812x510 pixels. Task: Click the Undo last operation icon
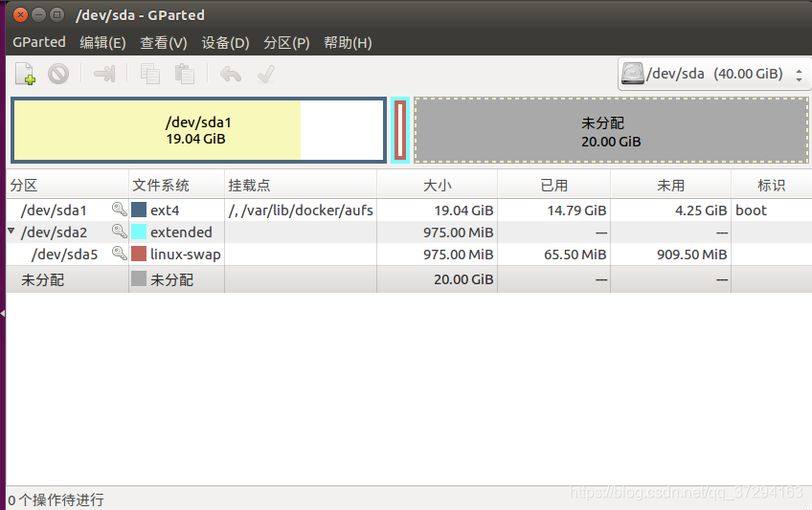click(231, 74)
